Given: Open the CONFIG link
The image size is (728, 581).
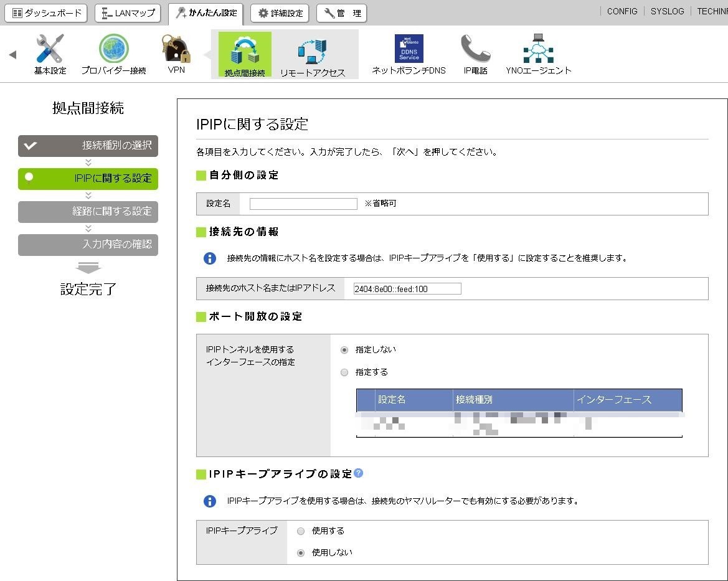Looking at the screenshot, I should pyautogui.click(x=622, y=11).
